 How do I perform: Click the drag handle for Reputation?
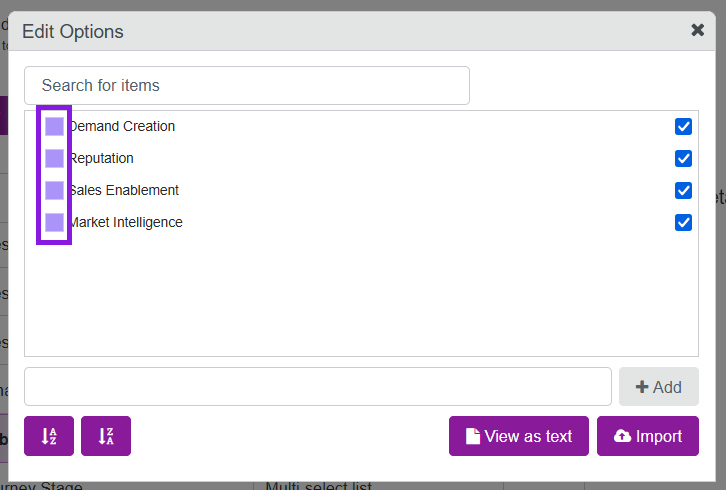coord(54,158)
